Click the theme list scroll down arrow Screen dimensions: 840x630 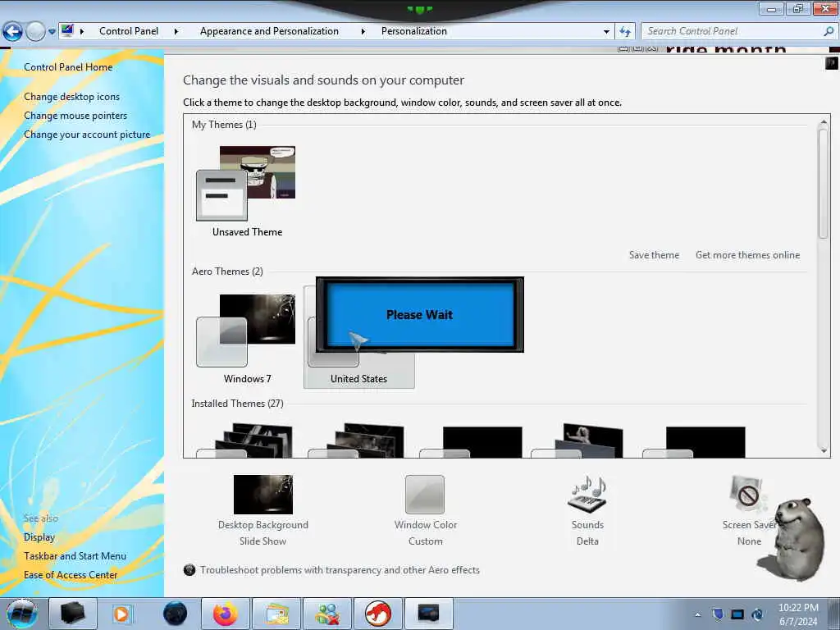[x=824, y=451]
